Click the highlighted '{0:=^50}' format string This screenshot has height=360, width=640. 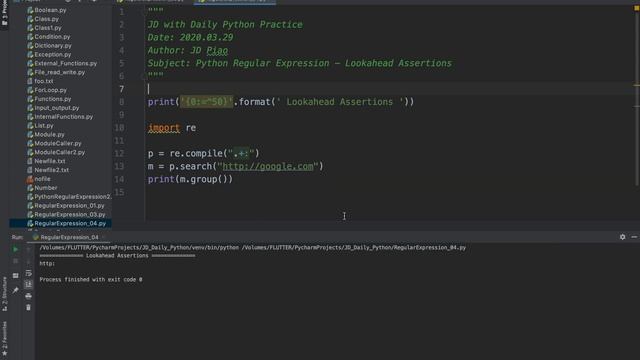(207, 102)
